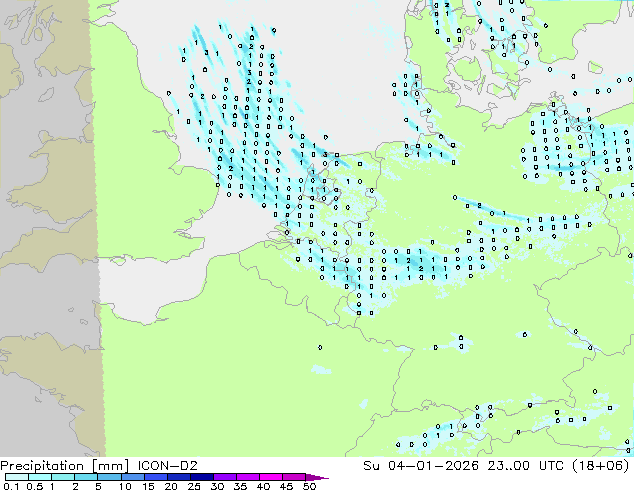Click the "ICON-D2" model label
The image size is (634, 490).
(x=167, y=466)
